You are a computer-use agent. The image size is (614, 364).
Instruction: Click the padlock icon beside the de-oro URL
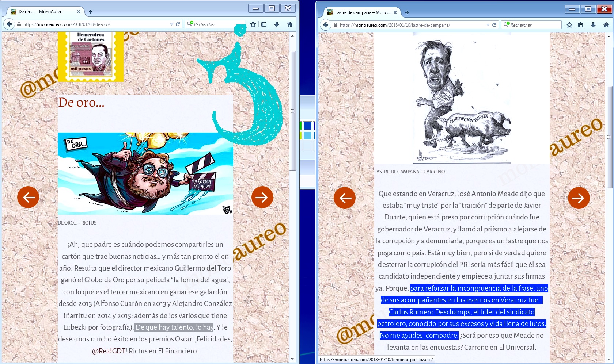pyautogui.click(x=19, y=24)
